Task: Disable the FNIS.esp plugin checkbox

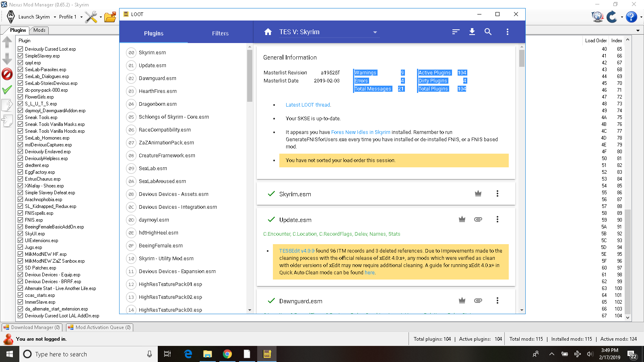Action: pyautogui.click(x=21, y=220)
